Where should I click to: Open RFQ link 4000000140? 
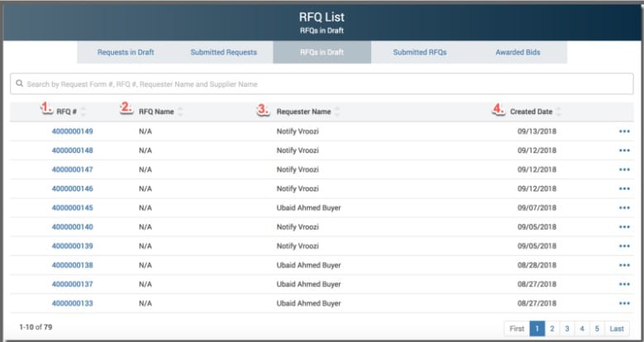click(x=73, y=227)
